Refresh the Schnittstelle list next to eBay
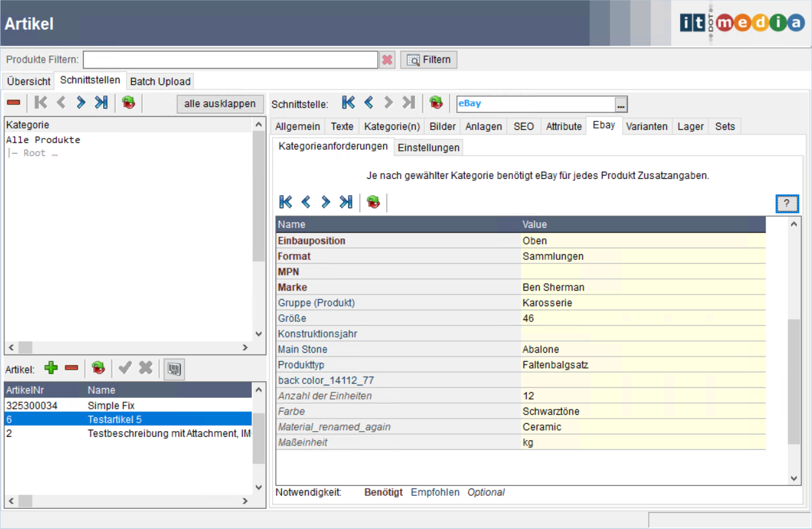 point(436,103)
